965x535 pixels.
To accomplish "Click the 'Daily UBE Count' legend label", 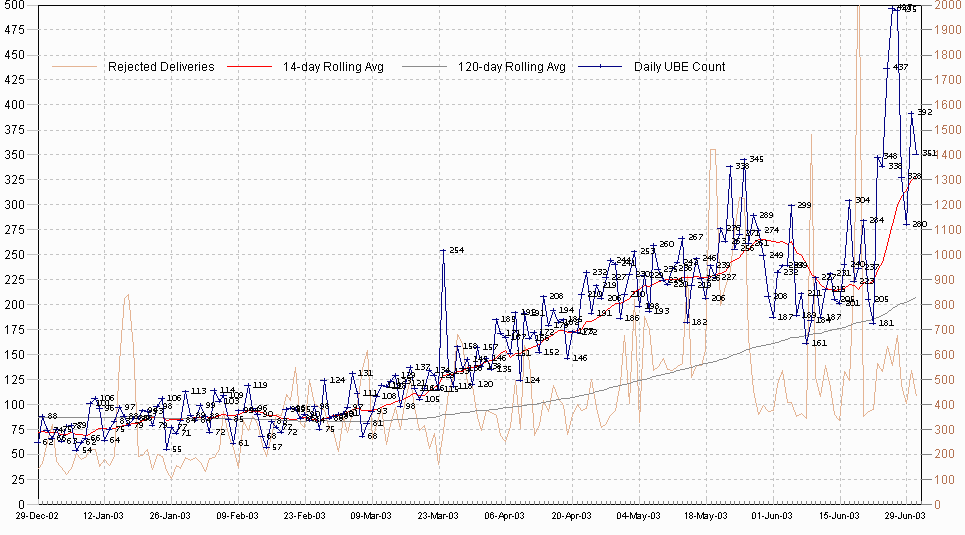I will [x=679, y=66].
